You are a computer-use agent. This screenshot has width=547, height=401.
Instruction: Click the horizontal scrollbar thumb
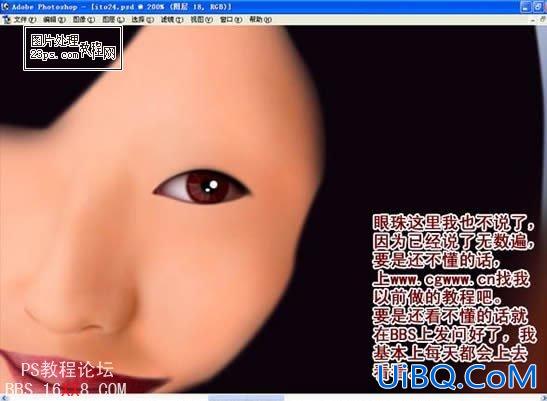(x=246, y=398)
